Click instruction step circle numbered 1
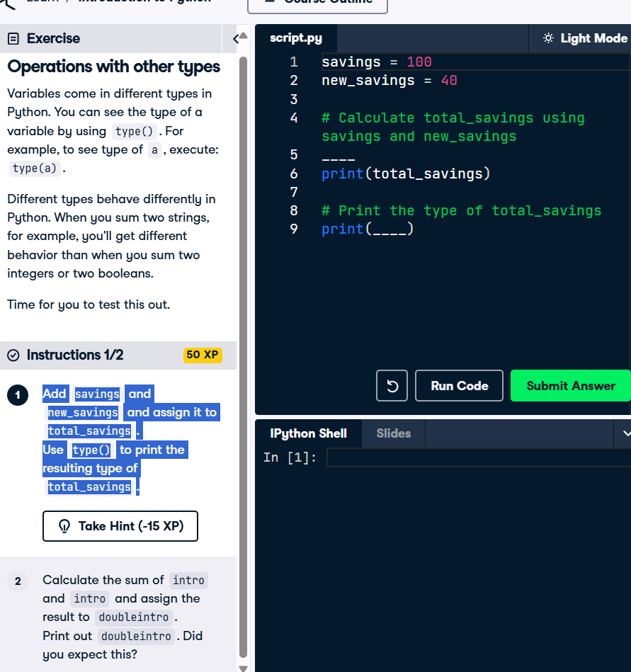Viewport: 631px width, 672px height. tap(17, 395)
